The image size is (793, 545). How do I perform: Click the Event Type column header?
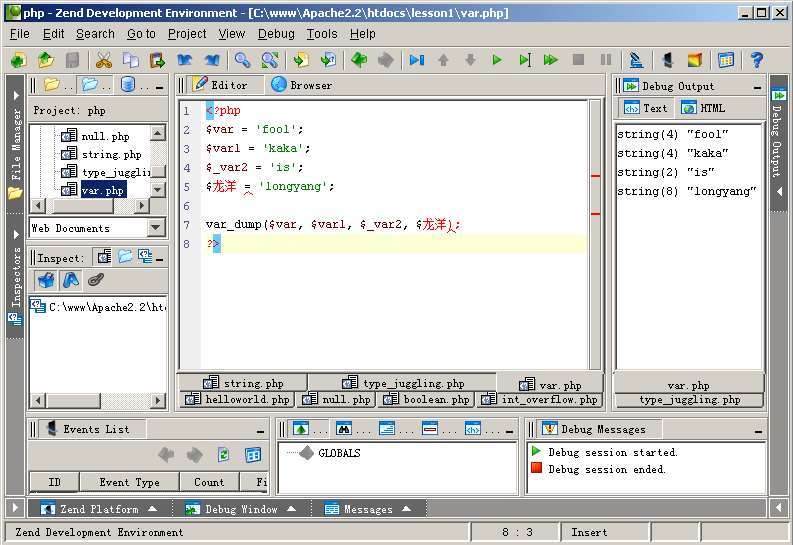129,482
